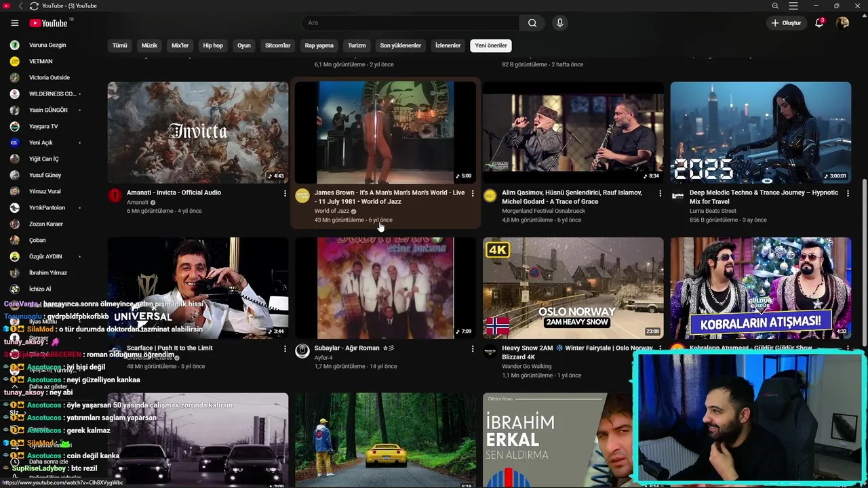Select the Son yüklenenler filter chip
The height and width of the screenshot is (488, 868).
click(x=400, y=45)
